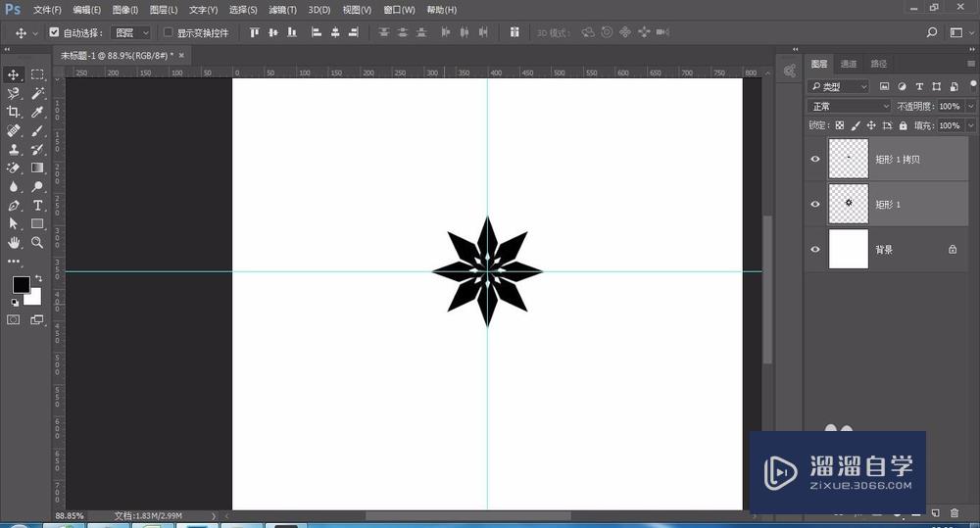The width and height of the screenshot is (980, 528).
Task: Select the History Brush tool
Action: tap(37, 149)
